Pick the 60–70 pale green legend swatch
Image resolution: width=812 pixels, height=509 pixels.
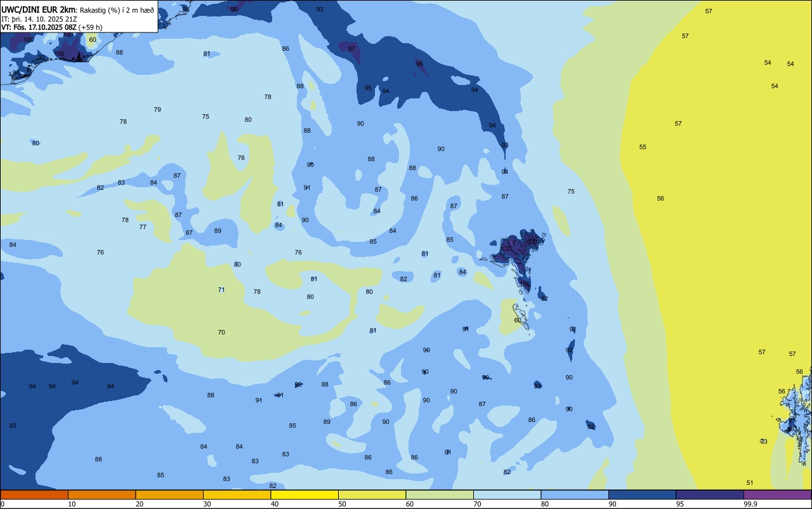point(440,494)
